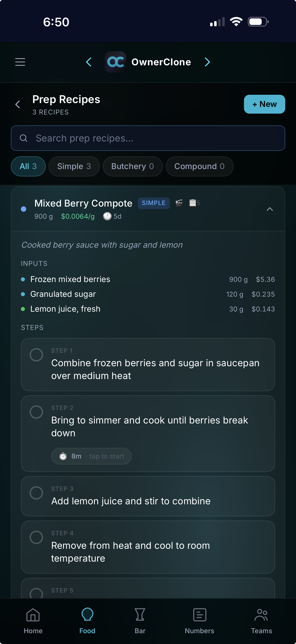The width and height of the screenshot is (296, 644).
Task: Switch to the previous location with the left chevron
Action: [x=89, y=62]
